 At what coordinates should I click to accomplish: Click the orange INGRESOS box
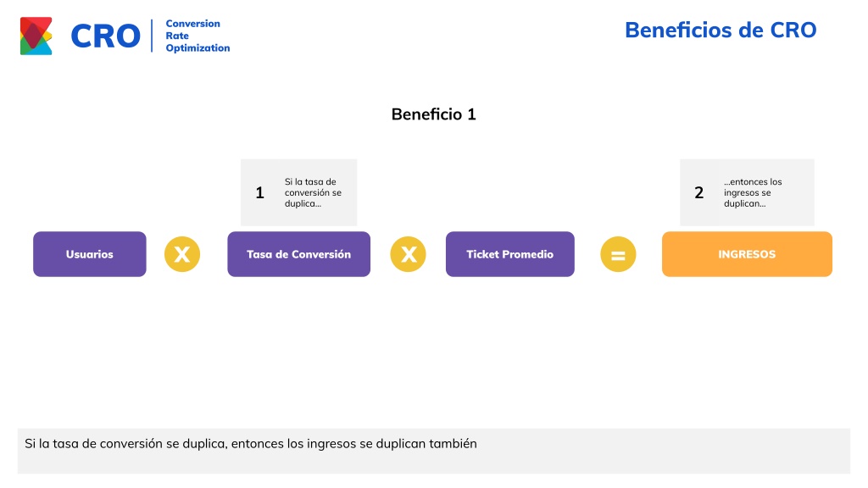747,254
